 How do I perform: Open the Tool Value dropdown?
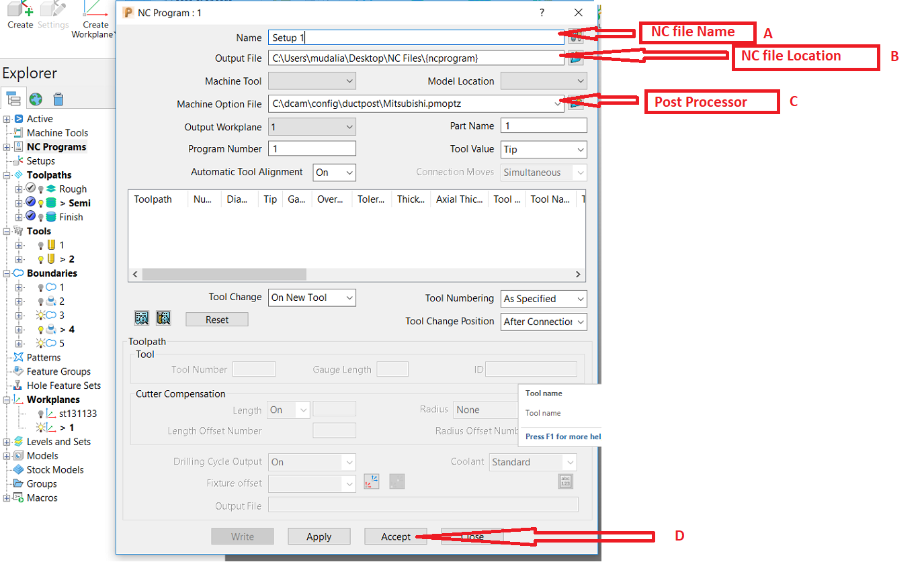pos(543,149)
